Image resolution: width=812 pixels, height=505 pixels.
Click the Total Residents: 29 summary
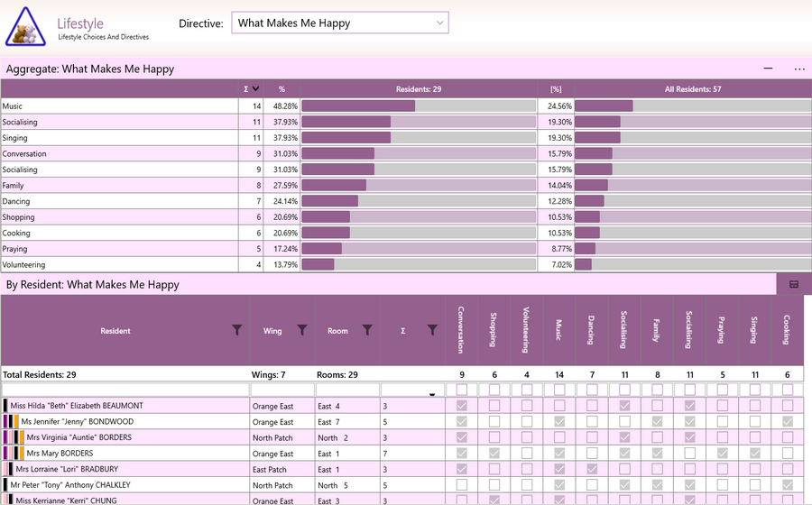40,374
